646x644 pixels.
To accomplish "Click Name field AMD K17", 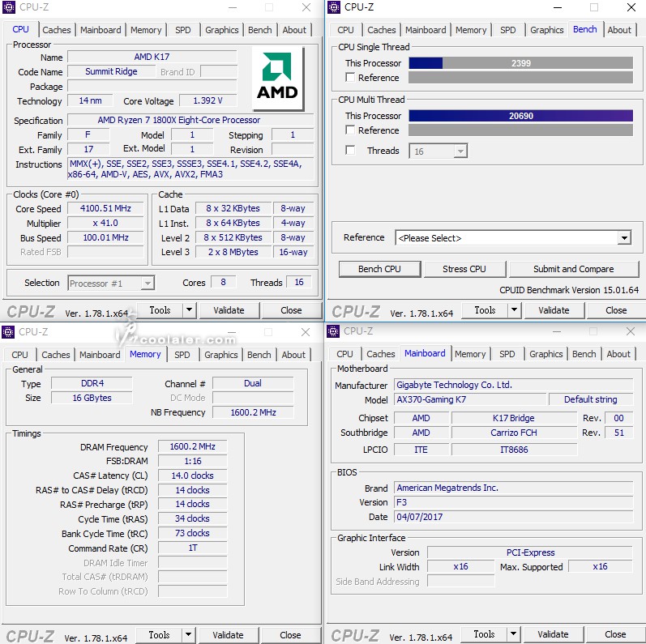I will [x=152, y=57].
